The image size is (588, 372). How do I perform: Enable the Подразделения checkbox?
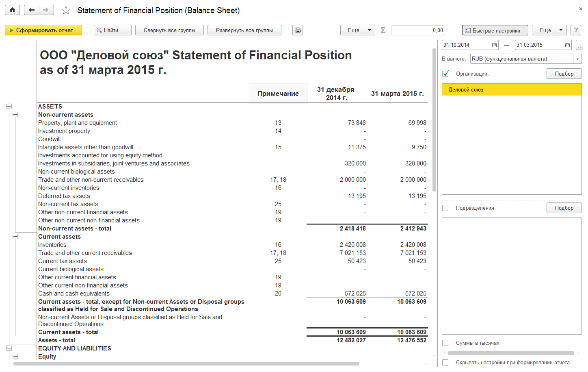coord(445,208)
